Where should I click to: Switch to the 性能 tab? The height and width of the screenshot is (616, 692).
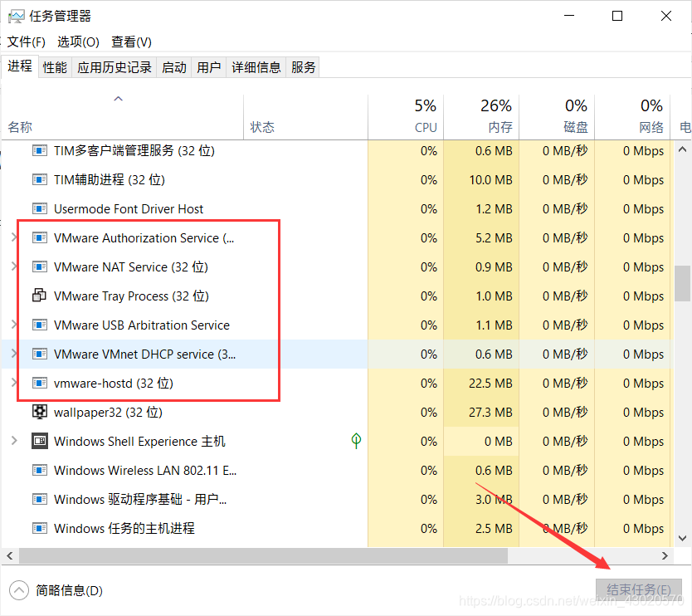coord(55,67)
